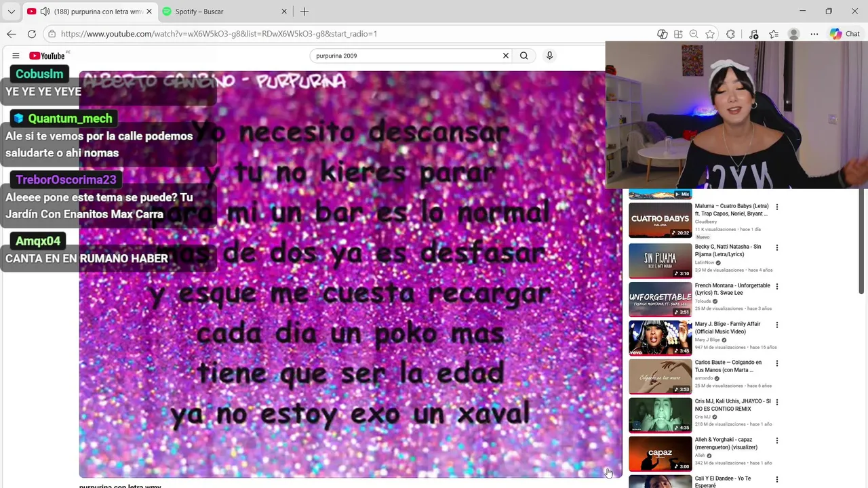Open the Favorites list icon
The image size is (868, 488).
point(774,34)
